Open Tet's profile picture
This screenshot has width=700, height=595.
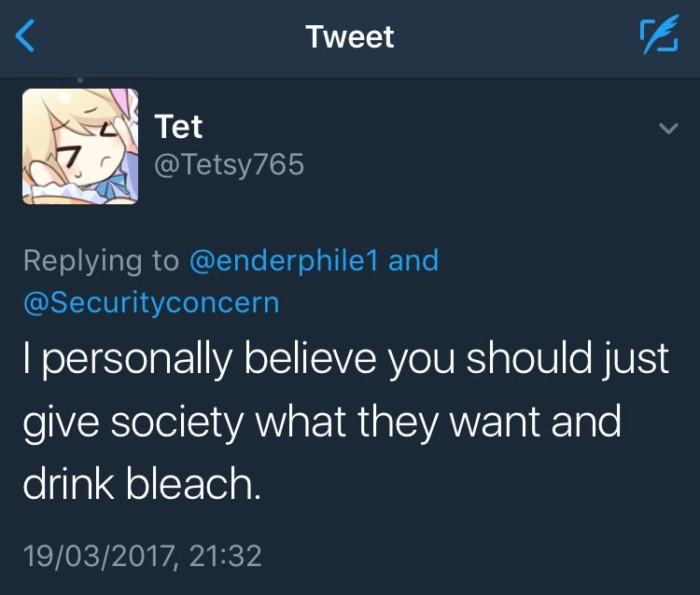80,146
